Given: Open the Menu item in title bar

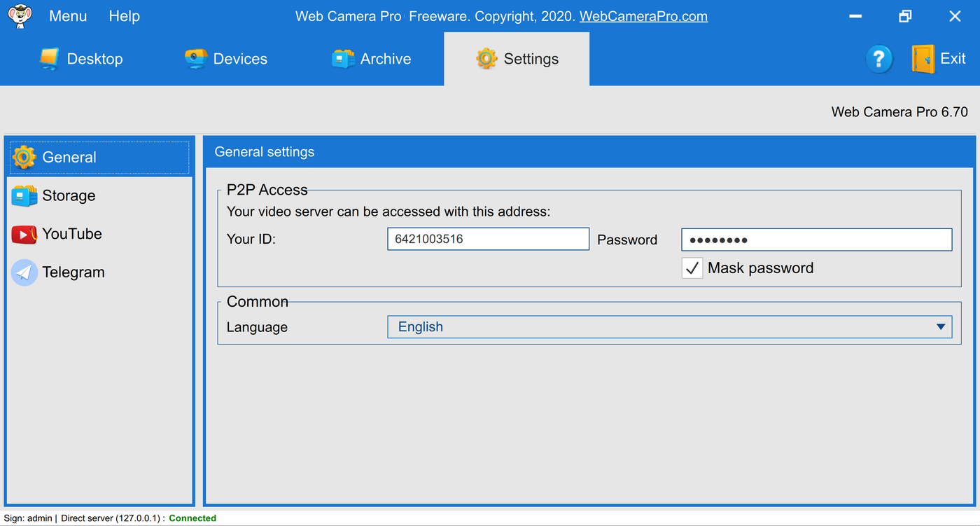Looking at the screenshot, I should pyautogui.click(x=68, y=16).
